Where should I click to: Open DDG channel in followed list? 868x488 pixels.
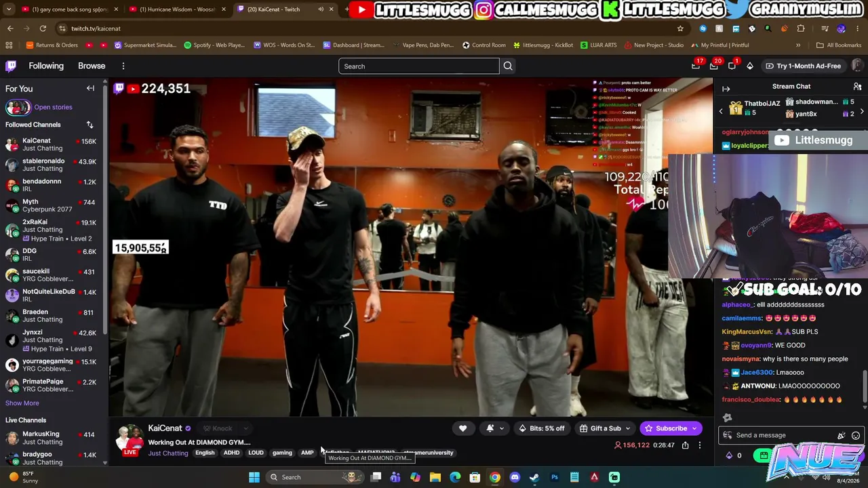coord(51,254)
